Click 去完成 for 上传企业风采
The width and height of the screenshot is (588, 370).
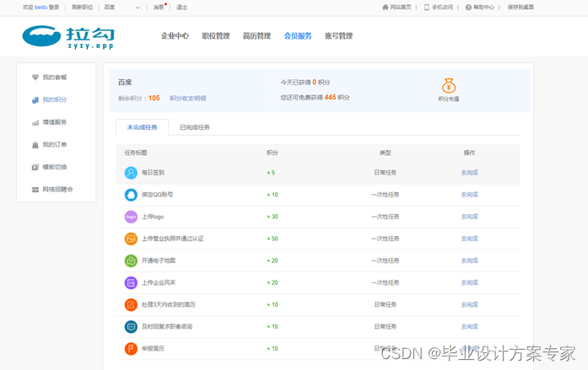pos(470,282)
